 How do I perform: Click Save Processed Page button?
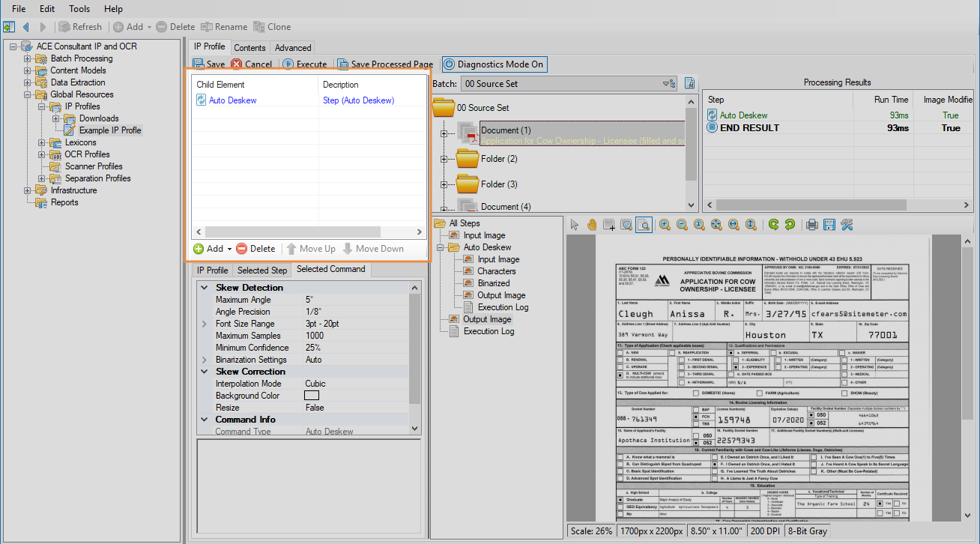[384, 64]
